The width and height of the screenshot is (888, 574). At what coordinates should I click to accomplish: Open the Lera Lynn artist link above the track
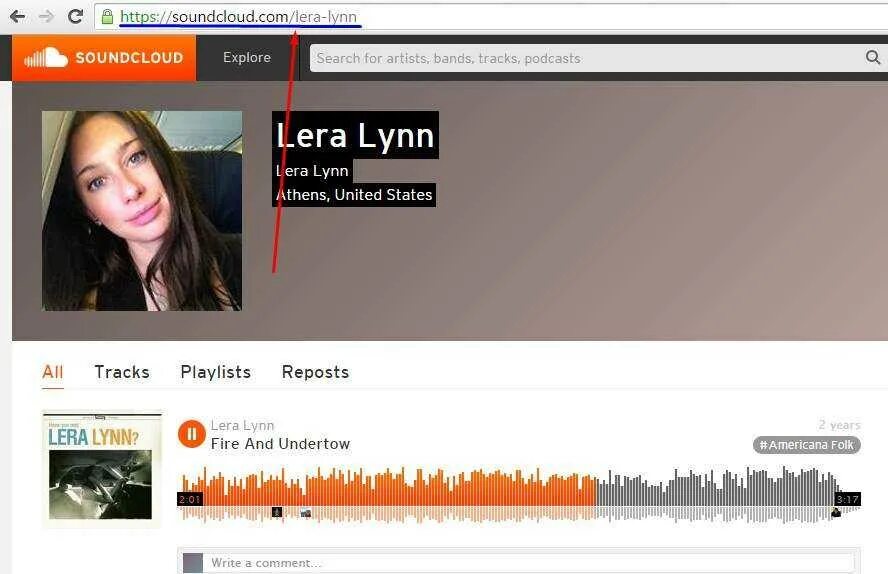pos(242,425)
